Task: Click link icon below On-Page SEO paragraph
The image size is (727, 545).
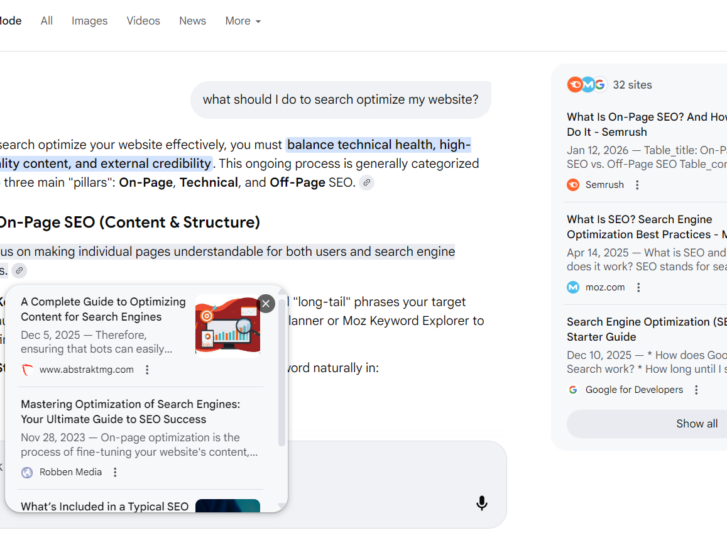Action: pyautogui.click(x=19, y=270)
